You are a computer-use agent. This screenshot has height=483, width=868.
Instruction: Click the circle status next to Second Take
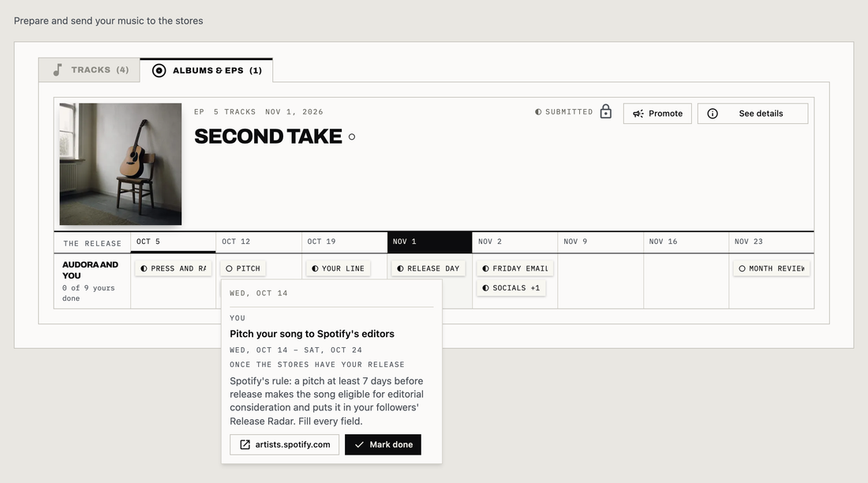pyautogui.click(x=351, y=137)
